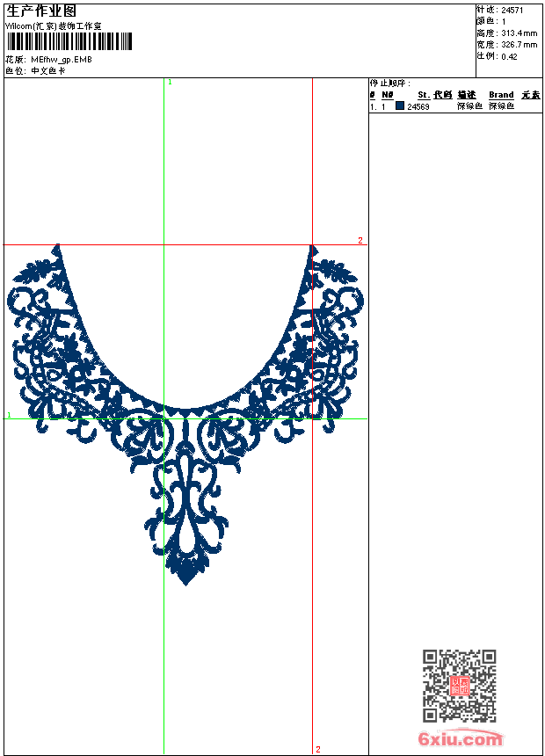Click the green marker 1 at top
This screenshot has width=545, height=756.
pyautogui.click(x=170, y=83)
